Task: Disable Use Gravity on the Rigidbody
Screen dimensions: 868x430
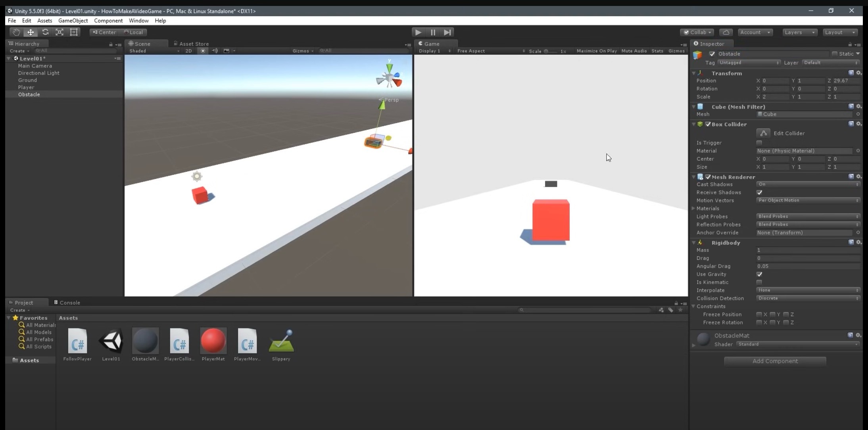Action: pyautogui.click(x=759, y=274)
